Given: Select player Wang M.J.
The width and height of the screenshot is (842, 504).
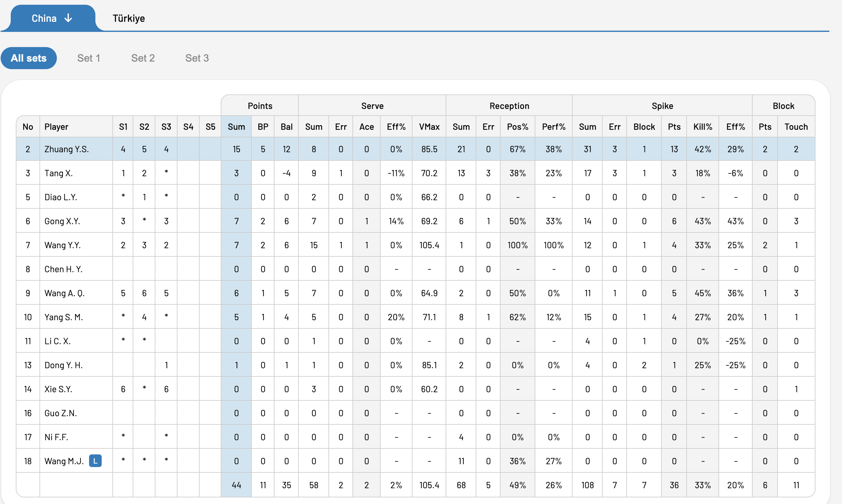Looking at the screenshot, I should click(x=64, y=461).
